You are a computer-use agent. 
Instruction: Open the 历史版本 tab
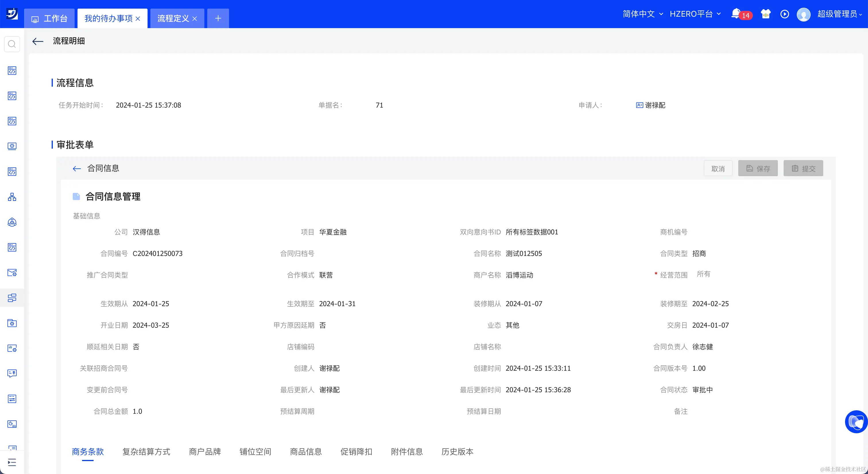(x=457, y=451)
